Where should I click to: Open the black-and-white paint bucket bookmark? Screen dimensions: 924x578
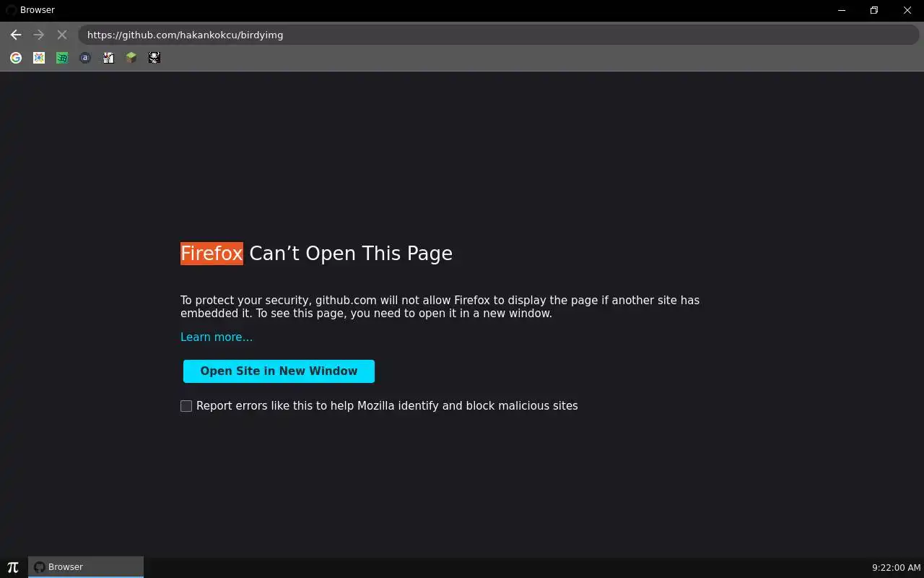point(108,58)
